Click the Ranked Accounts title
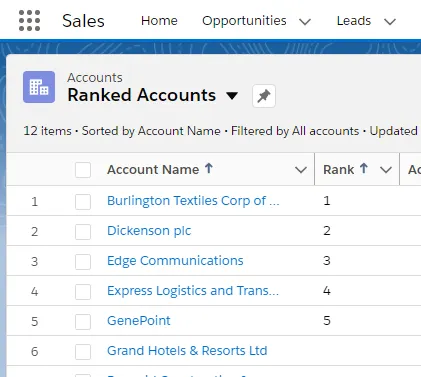The width and height of the screenshot is (421, 377). pyautogui.click(x=142, y=95)
